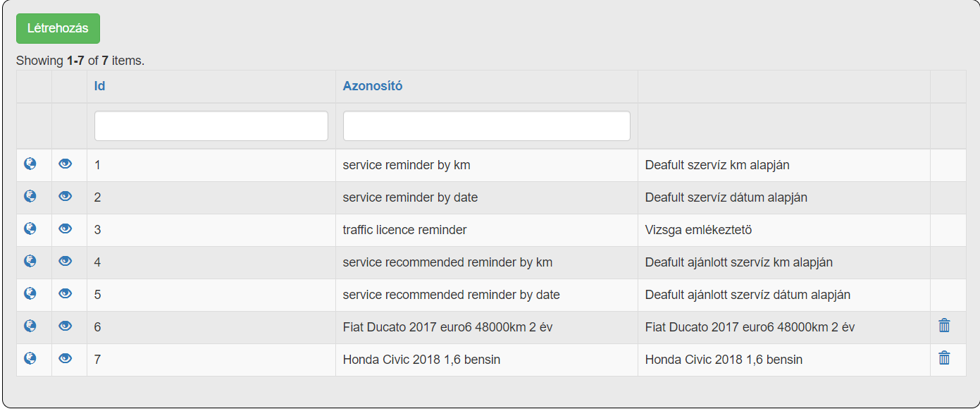Viewport: 980px width, 409px height.
Task: View service reminder by km with eye icon
Action: click(x=66, y=164)
